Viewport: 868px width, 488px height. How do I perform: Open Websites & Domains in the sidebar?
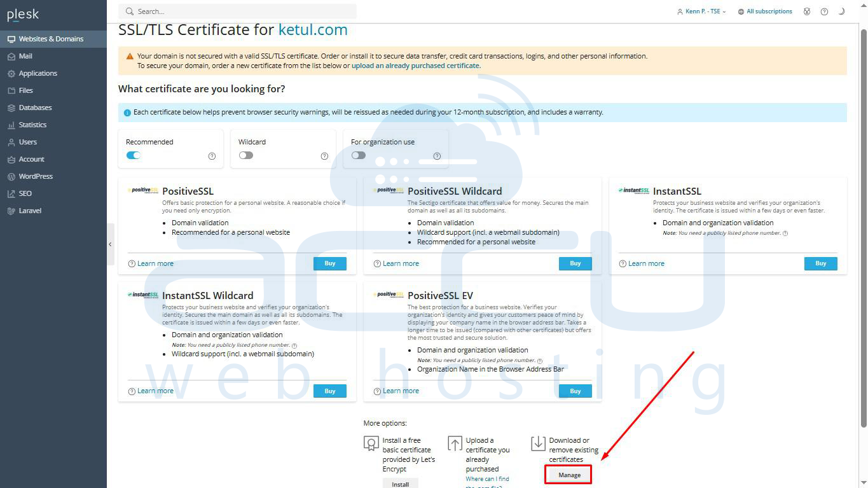(x=53, y=39)
